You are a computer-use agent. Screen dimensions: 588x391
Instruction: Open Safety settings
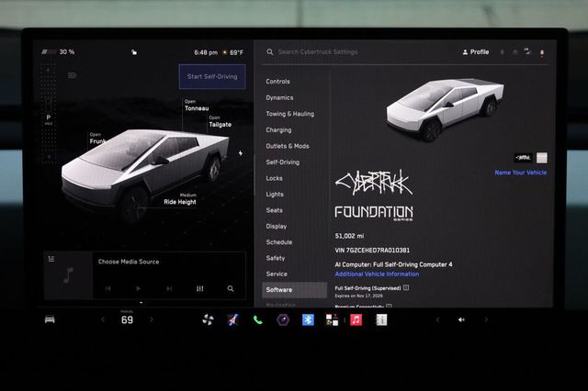coord(276,258)
